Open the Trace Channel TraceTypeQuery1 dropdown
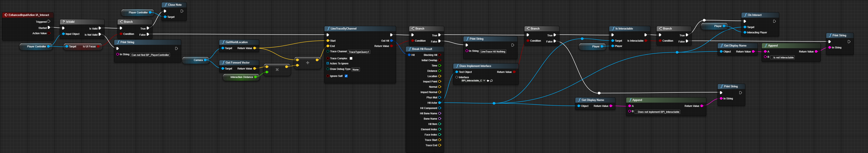The height and width of the screenshot is (153, 868). [359, 52]
